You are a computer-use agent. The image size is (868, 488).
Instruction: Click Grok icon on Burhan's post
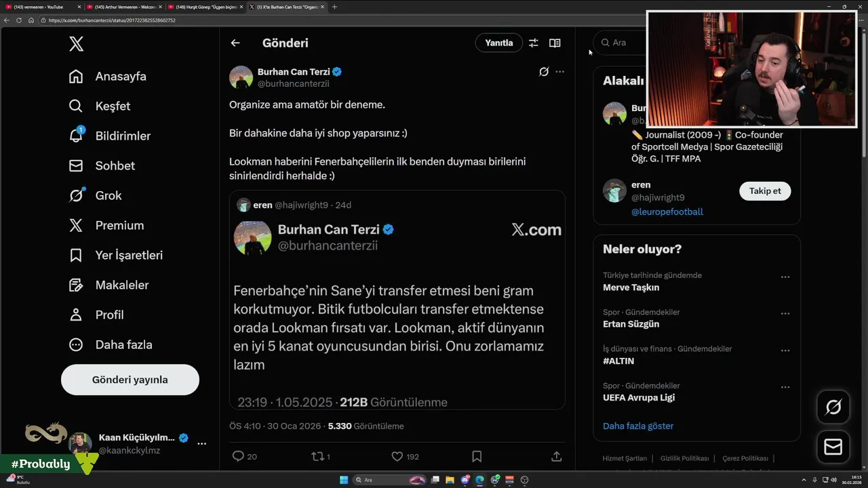click(x=543, y=71)
